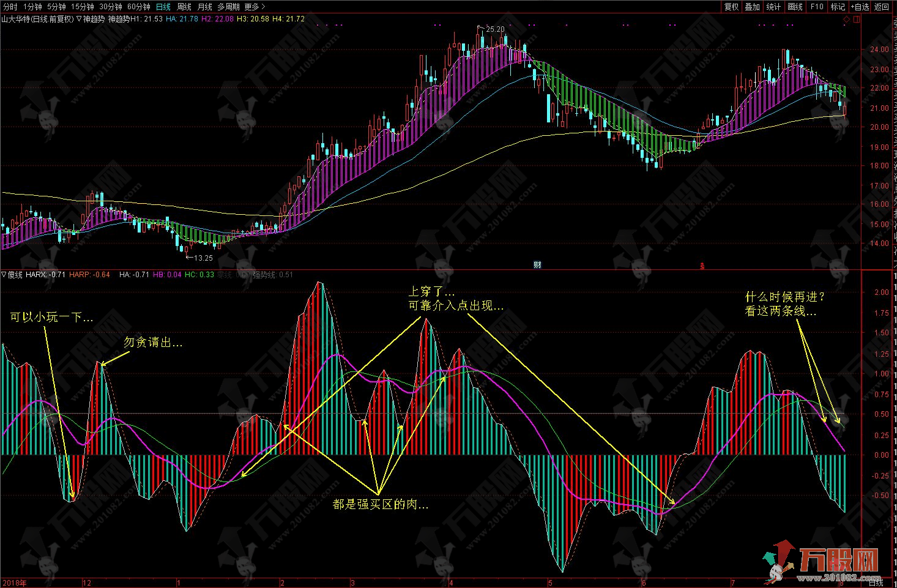897x588 pixels.
Task: Click the 2.00 indicator axis label
Action: (x=882, y=292)
